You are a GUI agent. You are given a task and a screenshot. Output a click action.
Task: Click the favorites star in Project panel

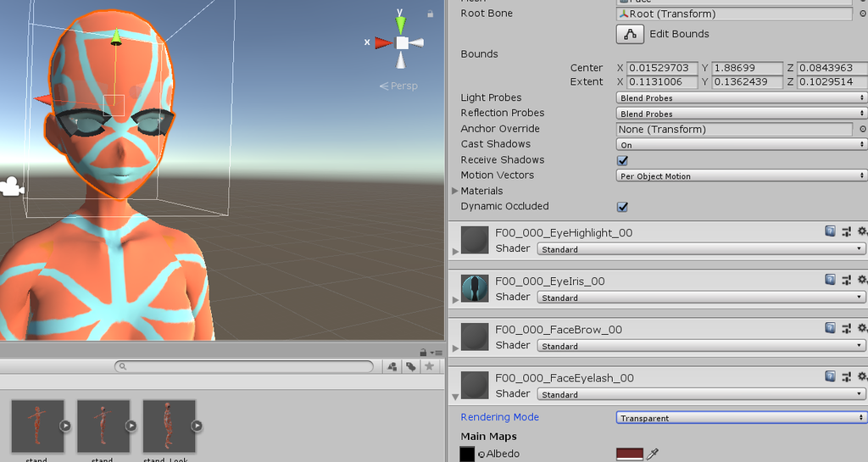429,365
